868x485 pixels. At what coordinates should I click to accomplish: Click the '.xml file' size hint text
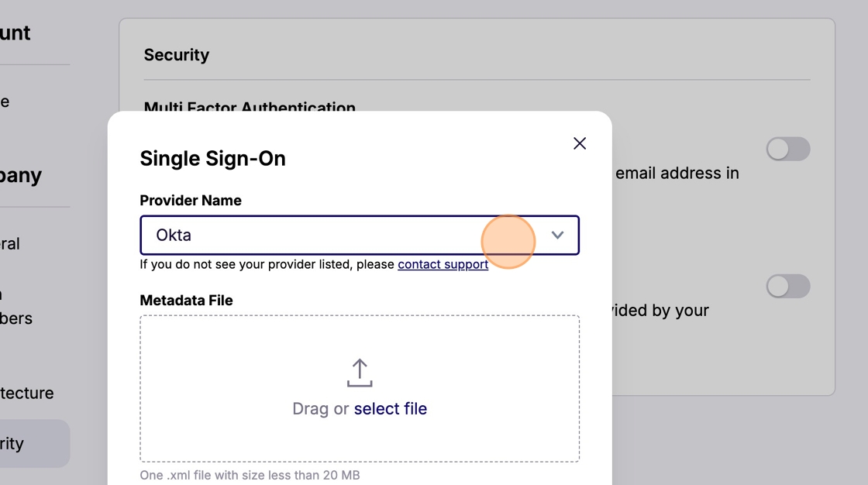click(250, 475)
